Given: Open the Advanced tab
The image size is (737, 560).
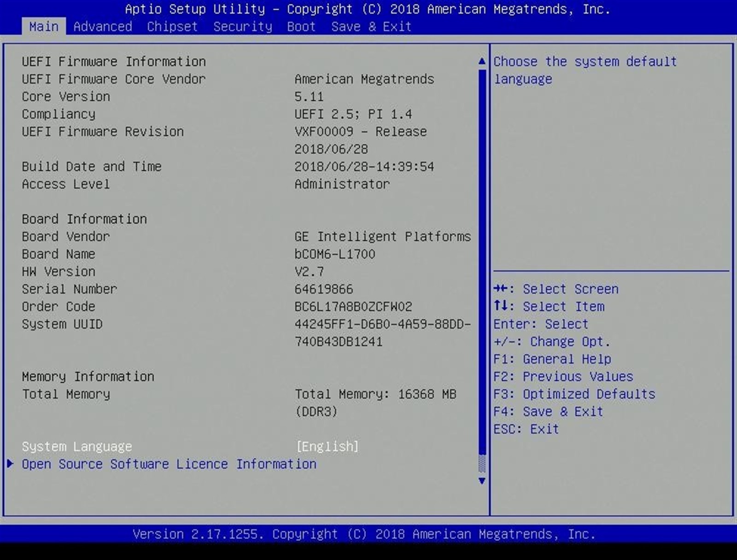Looking at the screenshot, I should (103, 26).
